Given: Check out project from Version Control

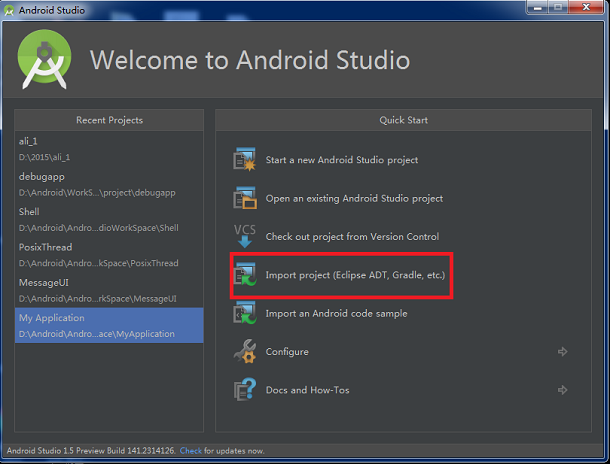Looking at the screenshot, I should click(x=352, y=236).
